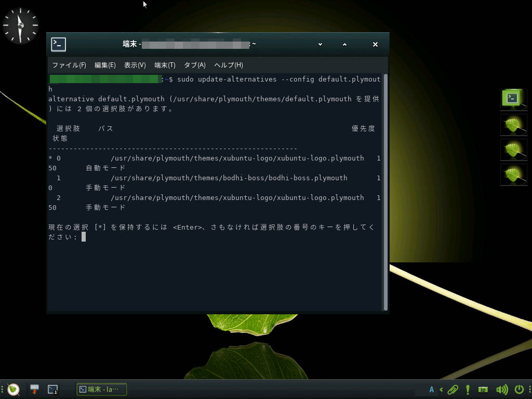Click the exclamation notification tray icon
Image resolution: width=532 pixels, height=399 pixels.
click(x=468, y=389)
